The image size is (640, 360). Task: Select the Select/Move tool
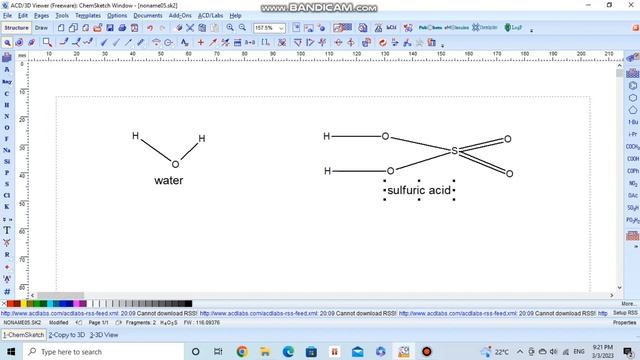7,42
